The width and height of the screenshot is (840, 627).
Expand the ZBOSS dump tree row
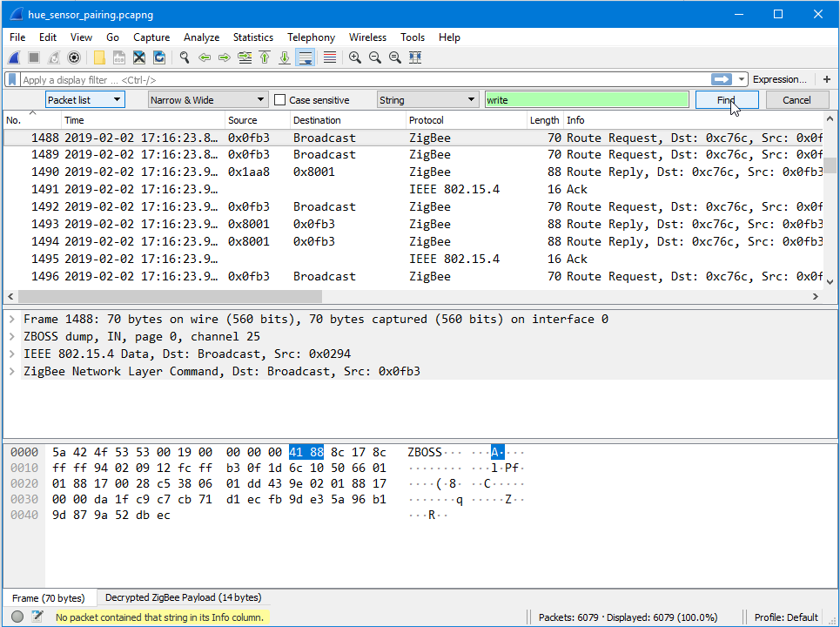12,336
